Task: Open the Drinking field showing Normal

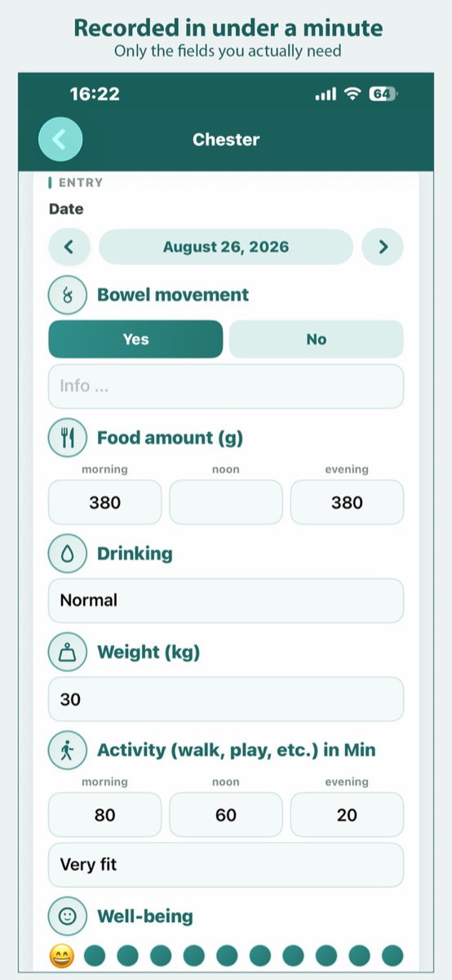Action: tap(226, 600)
